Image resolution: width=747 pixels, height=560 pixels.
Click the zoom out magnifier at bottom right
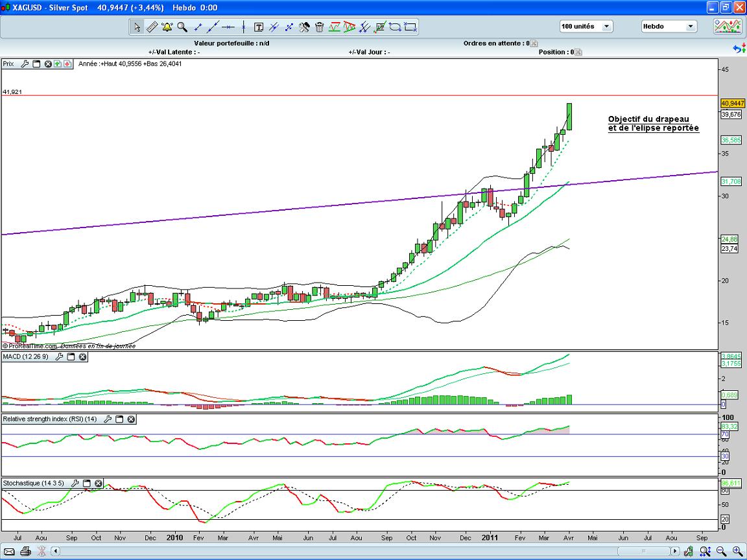click(x=721, y=552)
